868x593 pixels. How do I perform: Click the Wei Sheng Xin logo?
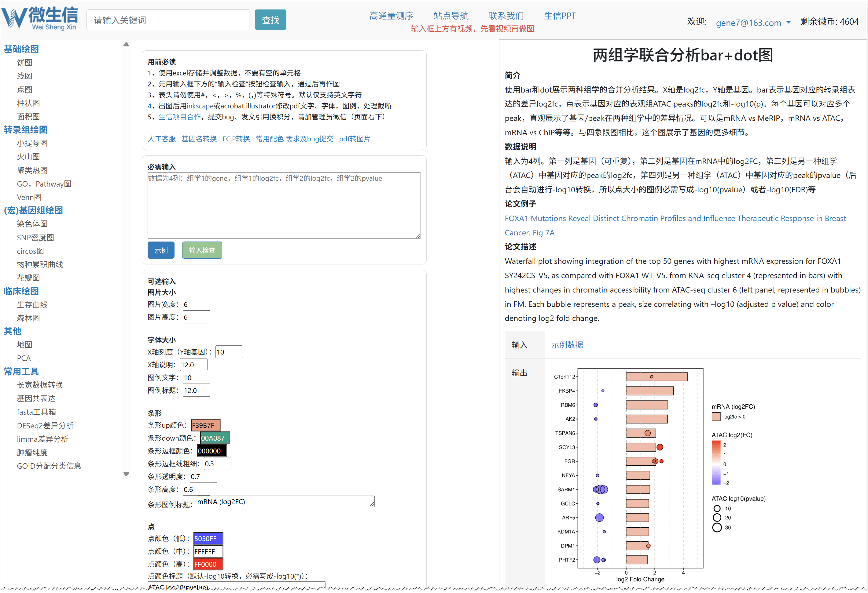pyautogui.click(x=40, y=18)
